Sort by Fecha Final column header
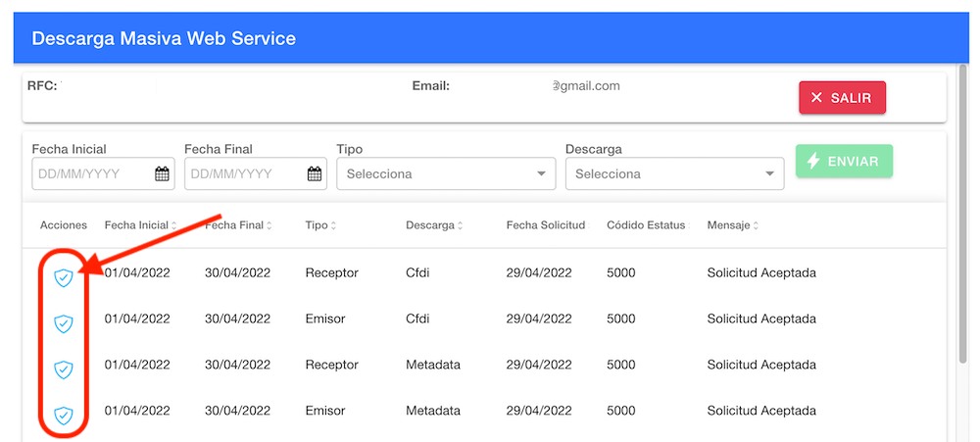This screenshot has width=980, height=442. pyautogui.click(x=238, y=225)
